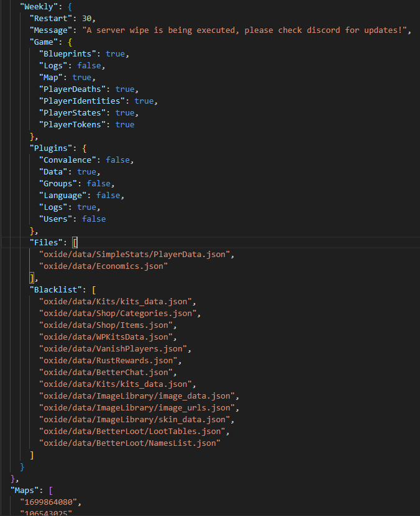The image size is (420, 516).
Task: Click the "Users" false value
Action: (x=94, y=219)
